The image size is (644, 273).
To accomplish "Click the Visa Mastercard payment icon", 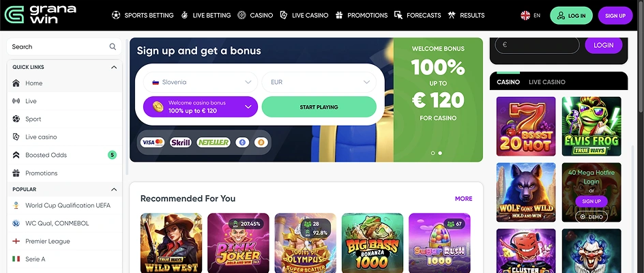I will [x=152, y=143].
